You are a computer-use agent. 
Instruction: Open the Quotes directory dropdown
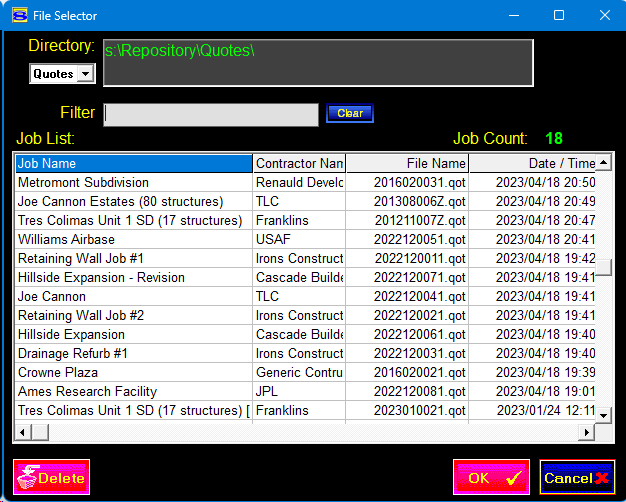[85, 74]
